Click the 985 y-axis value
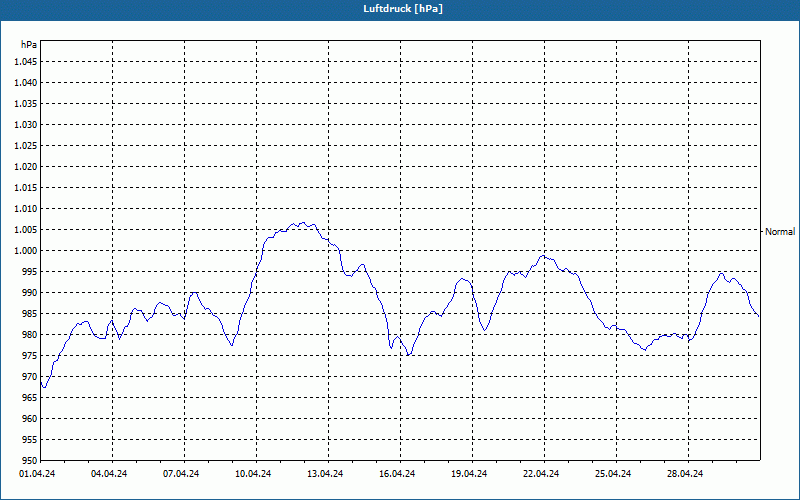Image resolution: width=800 pixels, height=500 pixels. click(x=30, y=314)
